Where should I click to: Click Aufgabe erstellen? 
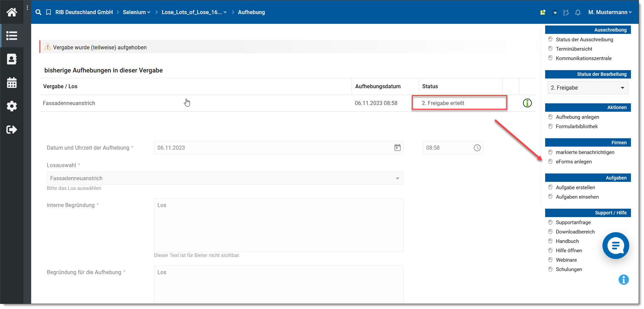click(575, 187)
